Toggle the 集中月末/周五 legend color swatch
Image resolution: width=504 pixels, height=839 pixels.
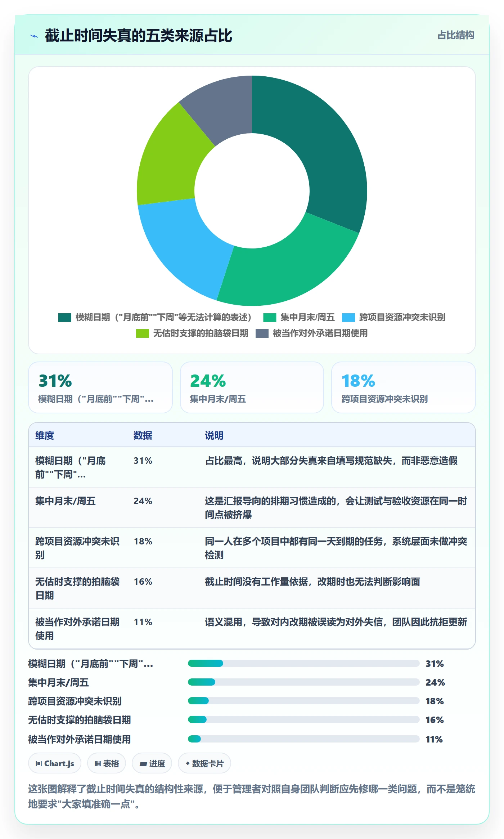pyautogui.click(x=270, y=317)
